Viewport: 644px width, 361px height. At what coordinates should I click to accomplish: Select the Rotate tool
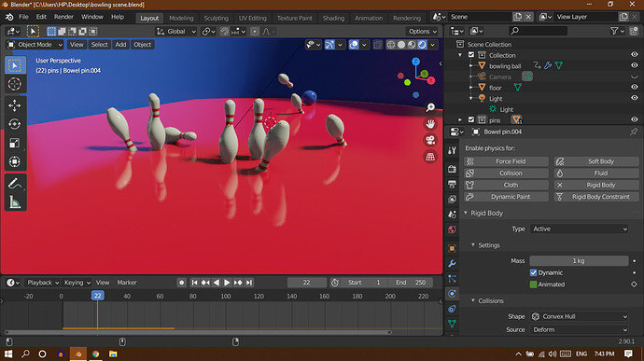pos(15,124)
